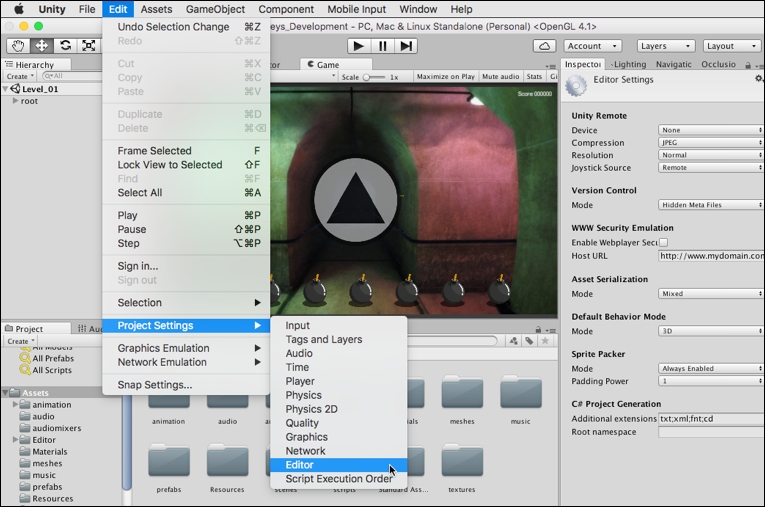Open the textures folder thumbnail
This screenshot has width=765, height=507.
[462, 460]
